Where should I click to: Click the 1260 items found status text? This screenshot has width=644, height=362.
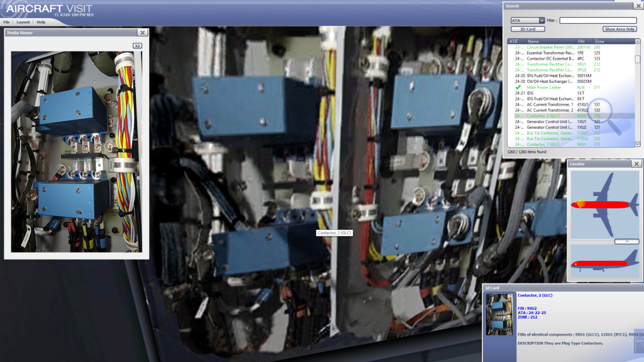coord(526,152)
